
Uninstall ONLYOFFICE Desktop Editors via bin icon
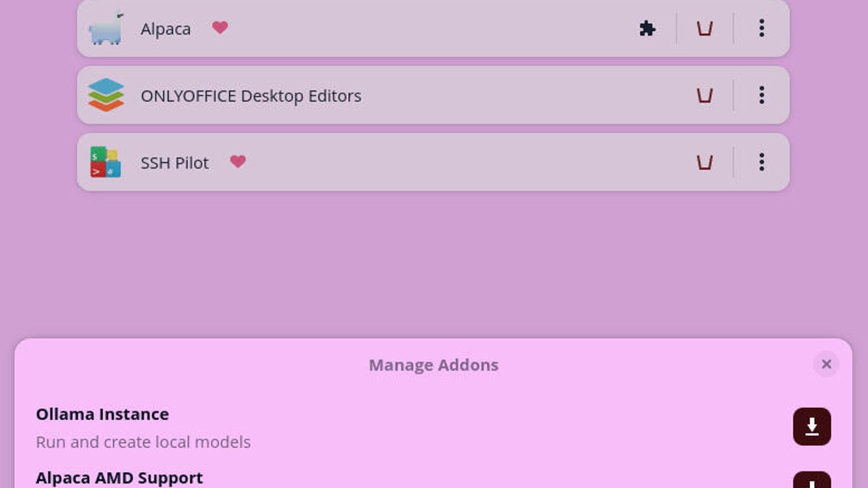click(x=705, y=95)
